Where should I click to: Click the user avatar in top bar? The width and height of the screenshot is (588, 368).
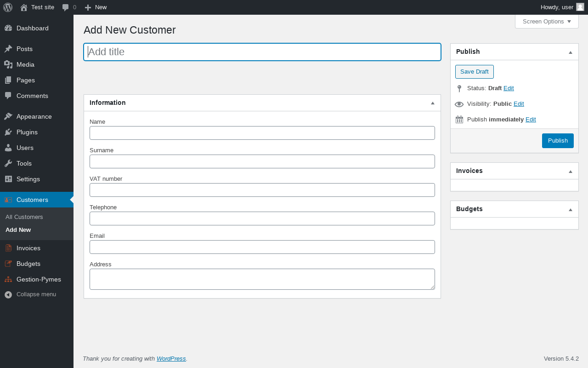(580, 7)
